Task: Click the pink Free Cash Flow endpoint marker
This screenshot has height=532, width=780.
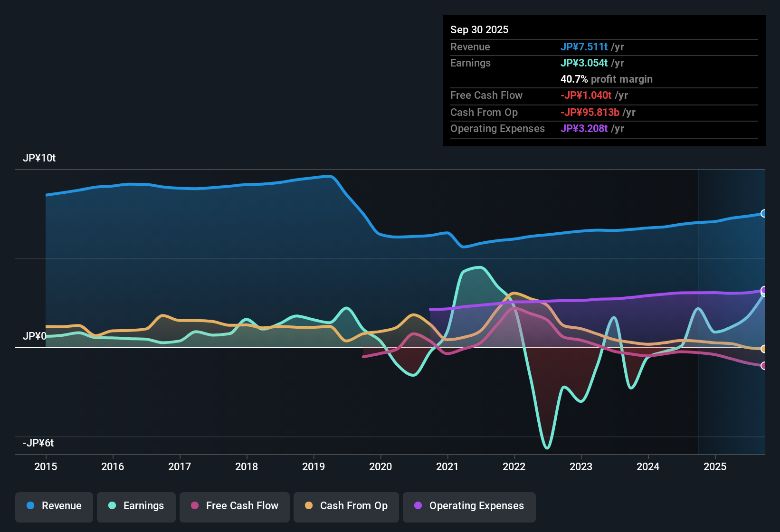Action: [764, 366]
